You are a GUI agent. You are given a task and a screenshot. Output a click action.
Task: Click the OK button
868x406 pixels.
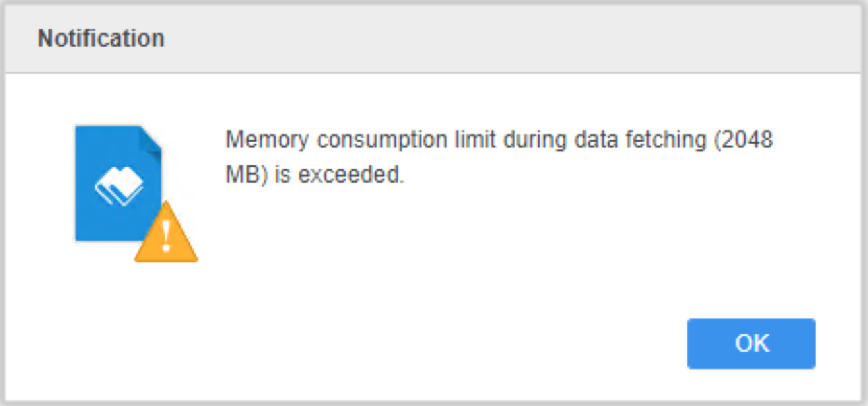pyautogui.click(x=751, y=343)
